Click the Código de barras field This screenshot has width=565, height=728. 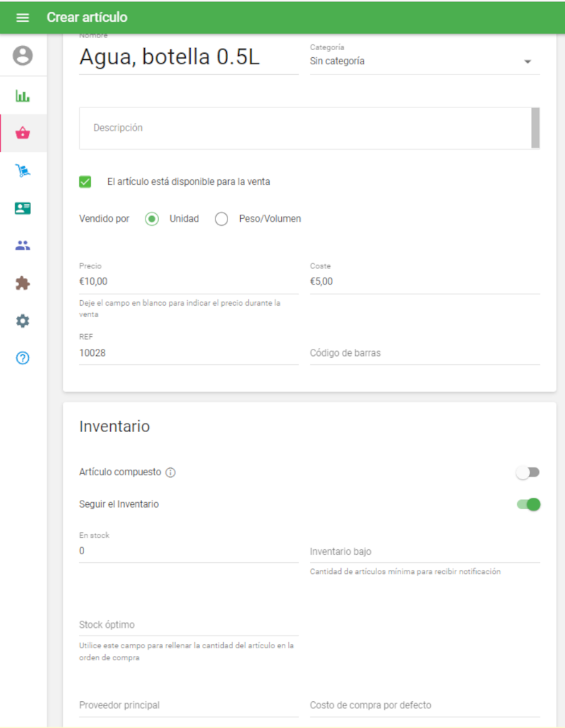424,352
